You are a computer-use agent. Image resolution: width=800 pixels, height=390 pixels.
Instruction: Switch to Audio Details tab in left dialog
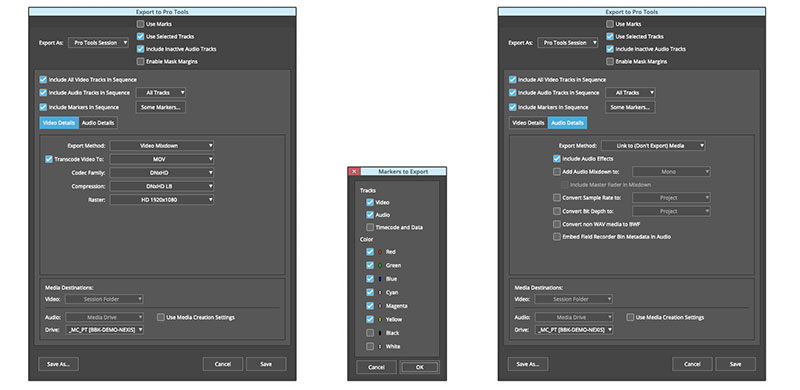tap(98, 123)
